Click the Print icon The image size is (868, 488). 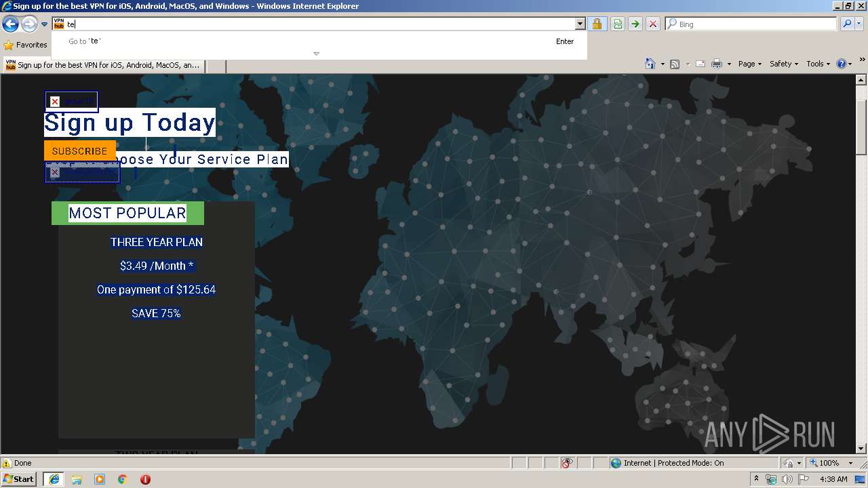(717, 64)
